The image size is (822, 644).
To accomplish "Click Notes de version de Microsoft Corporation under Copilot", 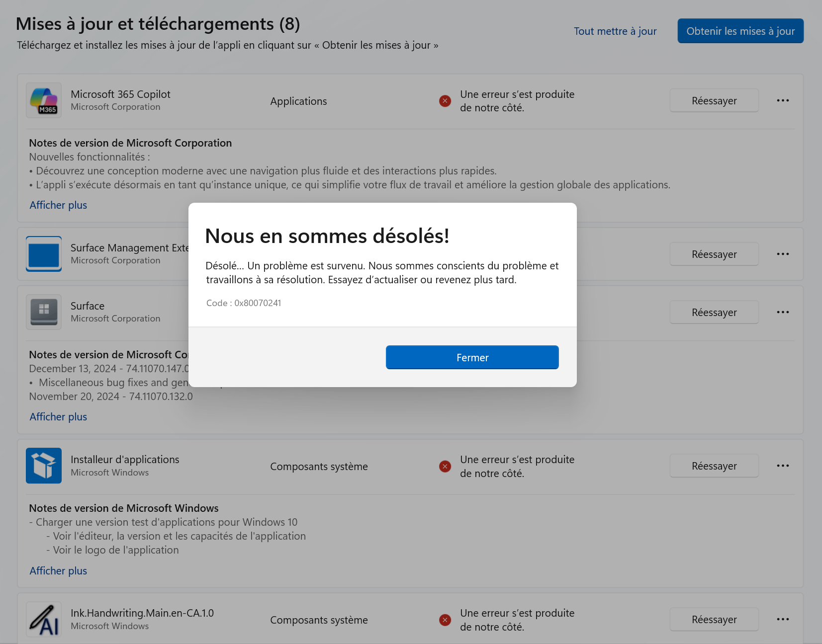I will 130,143.
